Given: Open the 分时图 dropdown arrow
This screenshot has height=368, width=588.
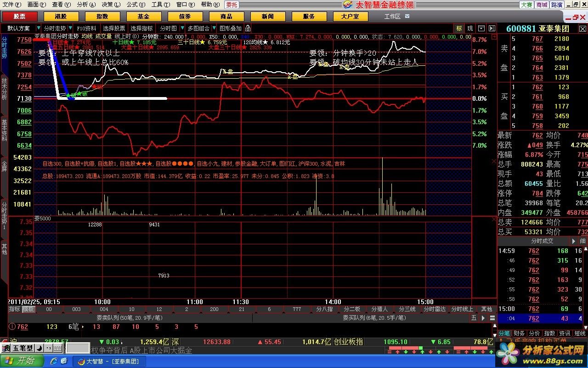Looking at the screenshot, I should click(181, 29).
